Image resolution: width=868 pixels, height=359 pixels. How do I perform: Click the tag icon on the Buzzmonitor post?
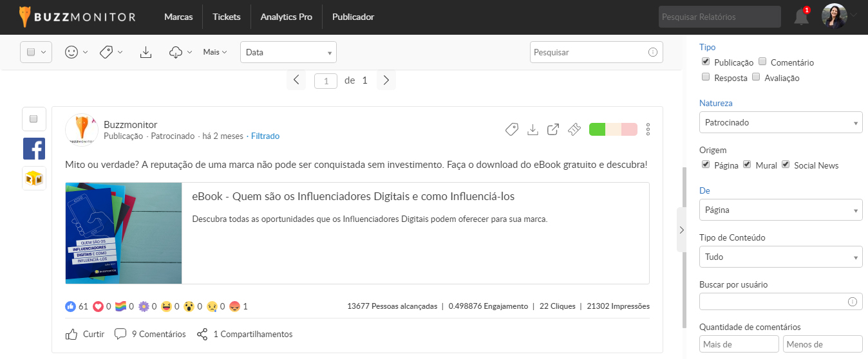[511, 129]
